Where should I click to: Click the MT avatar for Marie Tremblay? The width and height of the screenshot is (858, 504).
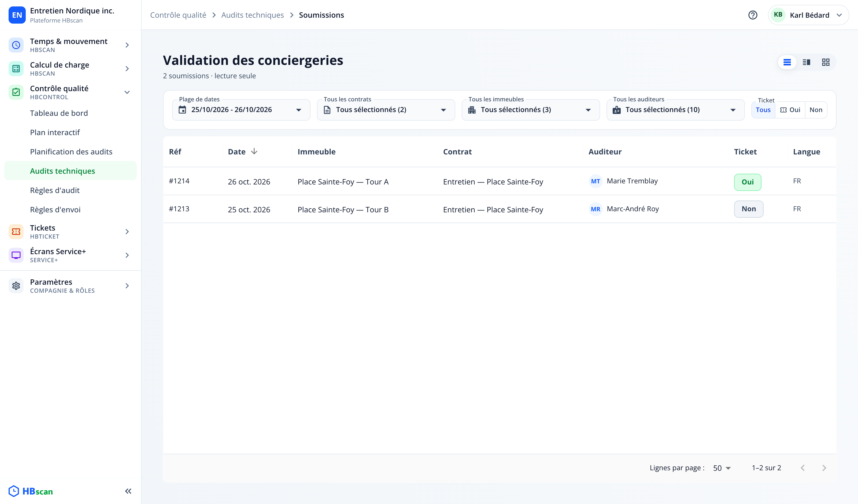[595, 181]
